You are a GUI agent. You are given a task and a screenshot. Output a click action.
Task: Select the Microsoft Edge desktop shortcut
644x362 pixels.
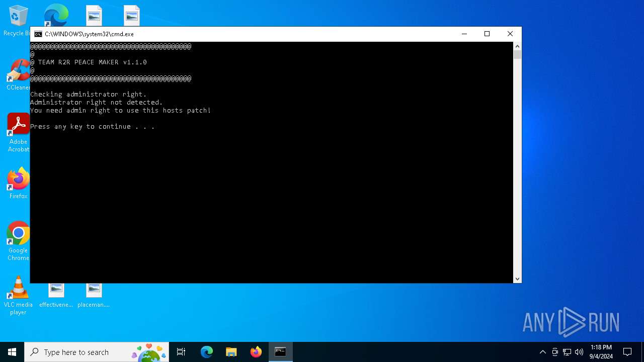click(x=56, y=15)
